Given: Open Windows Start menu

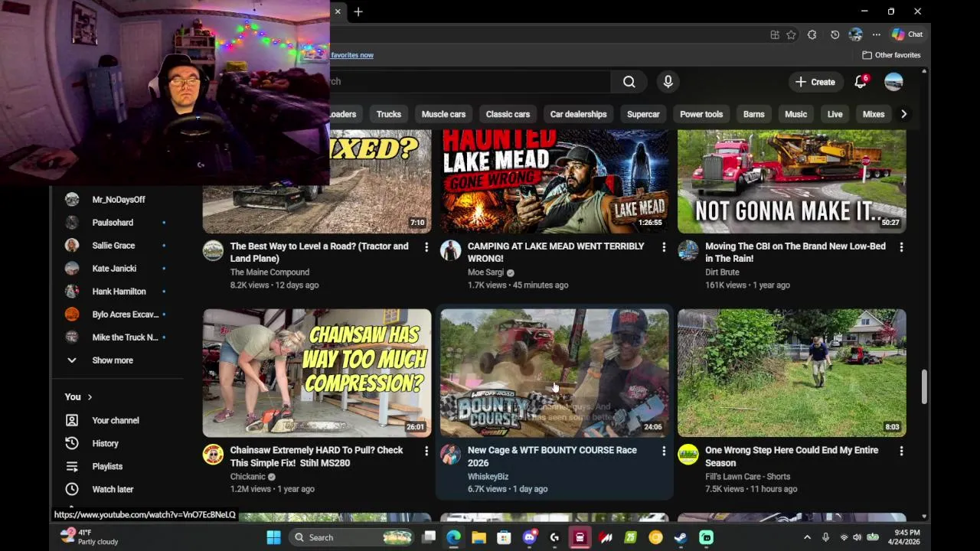Looking at the screenshot, I should click(273, 537).
